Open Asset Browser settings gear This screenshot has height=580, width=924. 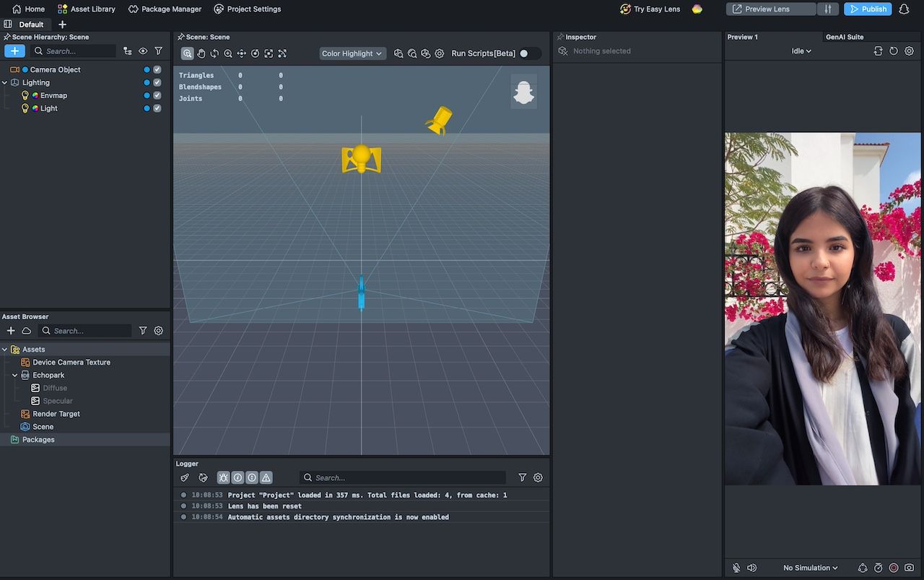coord(158,331)
